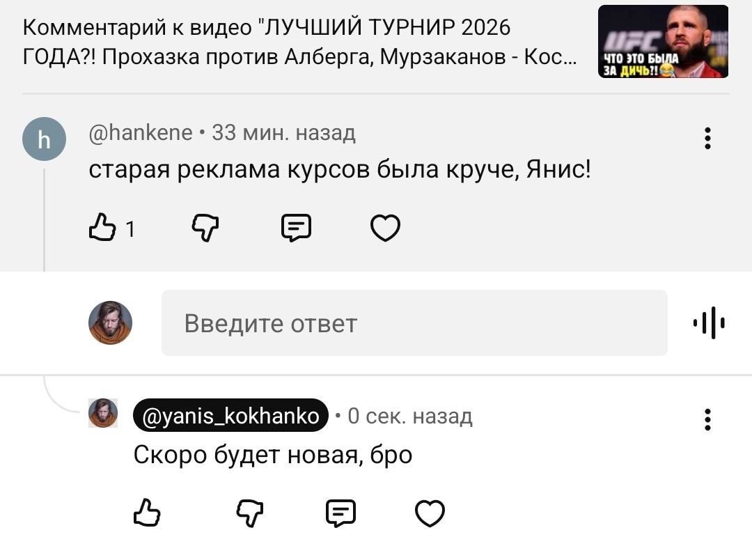Click the small avatar next to @yanis_kokhanko
The width and height of the screenshot is (752, 560).
pos(103,413)
